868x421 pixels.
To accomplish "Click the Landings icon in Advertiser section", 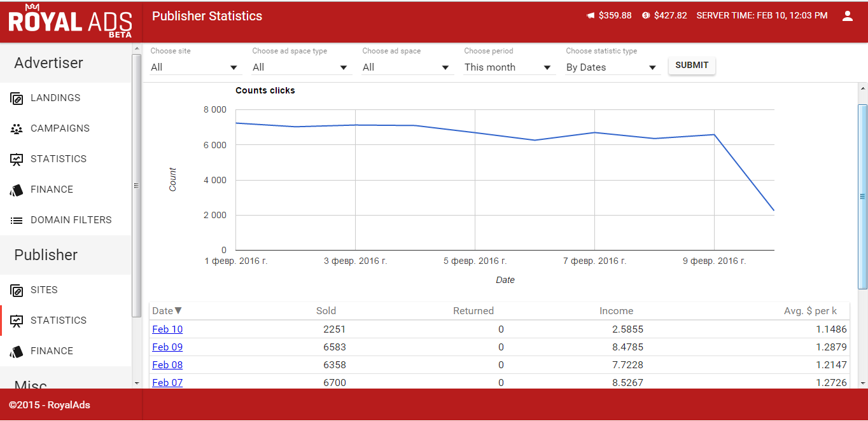I will [17, 98].
